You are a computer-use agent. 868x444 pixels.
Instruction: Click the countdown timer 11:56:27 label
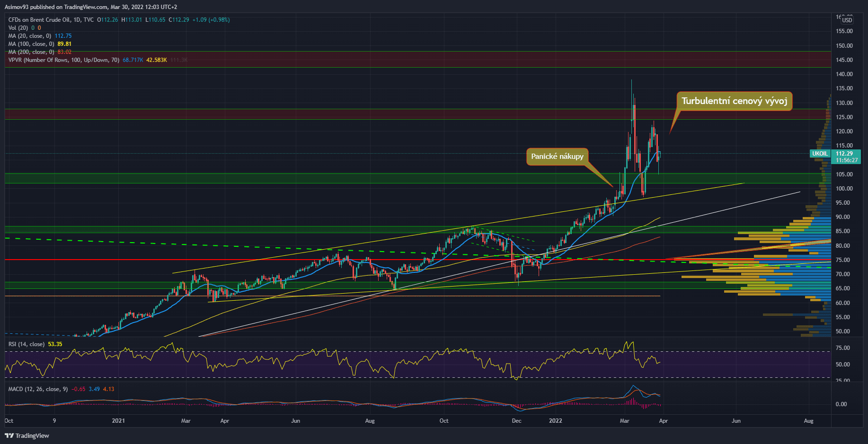(x=846, y=160)
